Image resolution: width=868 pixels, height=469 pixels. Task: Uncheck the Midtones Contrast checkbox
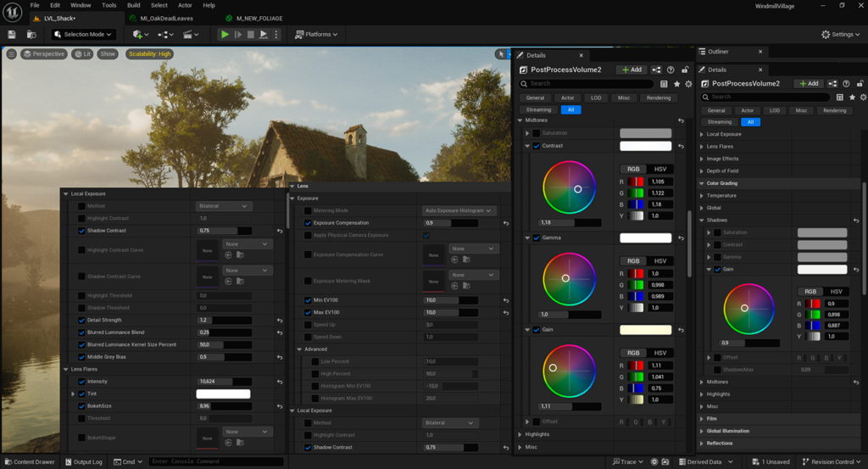point(537,146)
